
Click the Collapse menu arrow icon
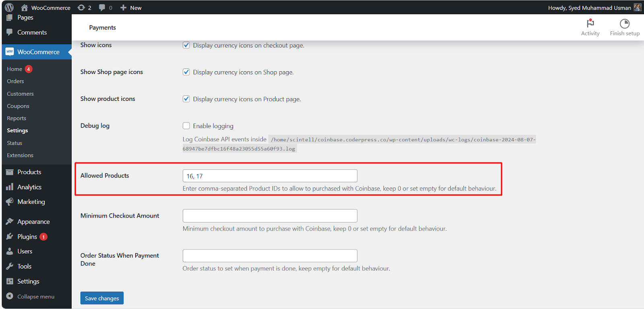pos(10,296)
